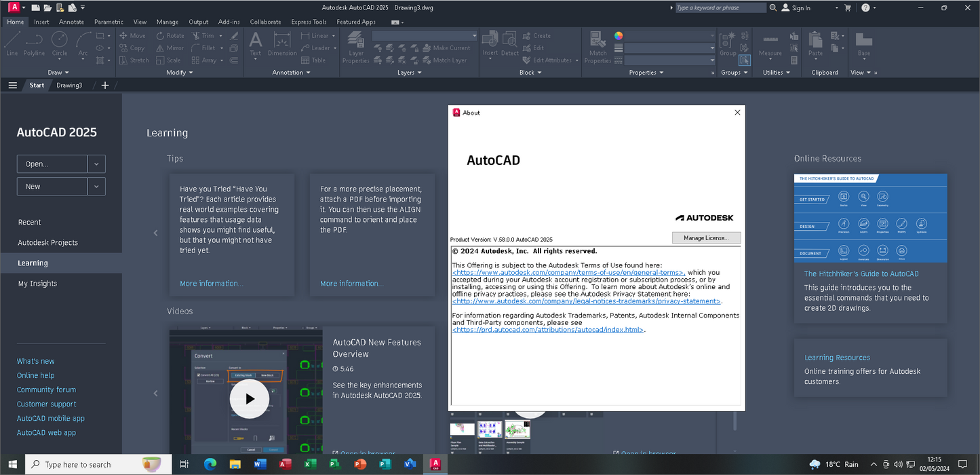The image size is (980, 475).
Task: Click the Text annotation tool
Action: [x=256, y=44]
